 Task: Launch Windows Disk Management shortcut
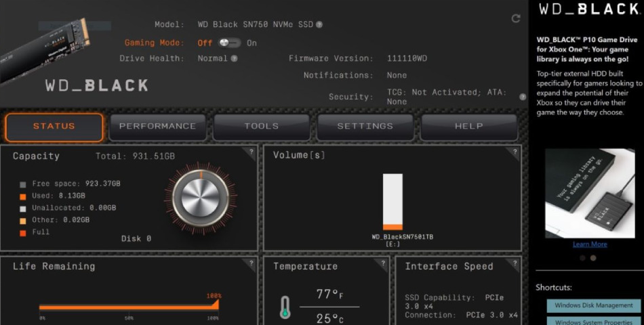(594, 305)
